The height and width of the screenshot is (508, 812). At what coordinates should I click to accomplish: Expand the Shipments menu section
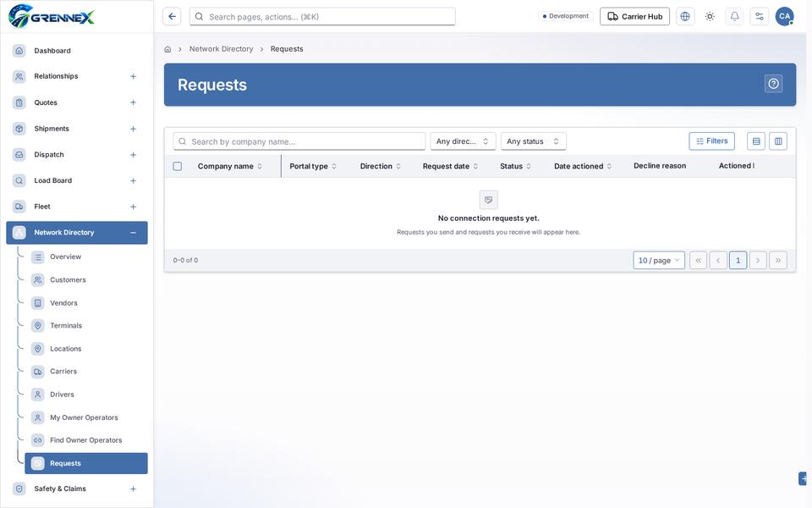coord(133,129)
